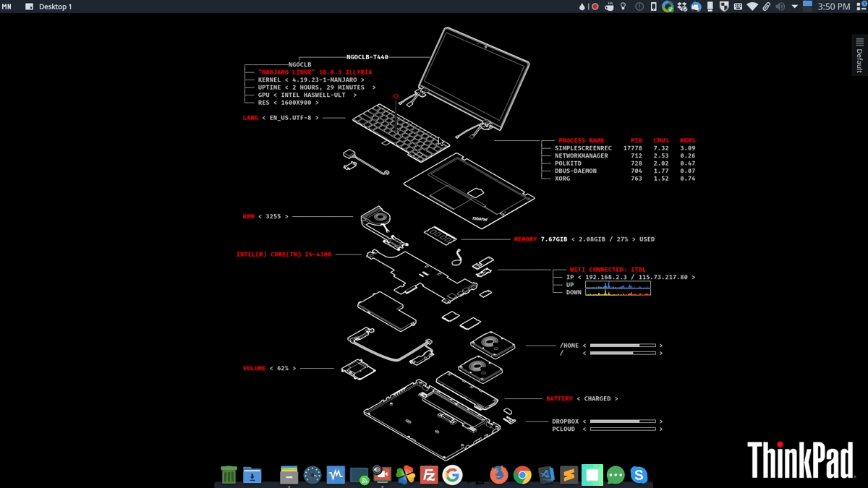Launch Skype from the dock
The image size is (868, 488).
[639, 474]
